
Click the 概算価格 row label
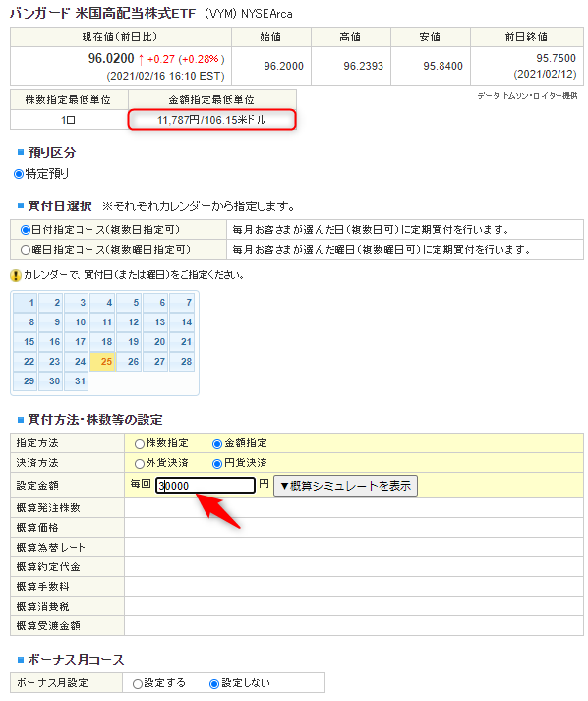pos(37,528)
